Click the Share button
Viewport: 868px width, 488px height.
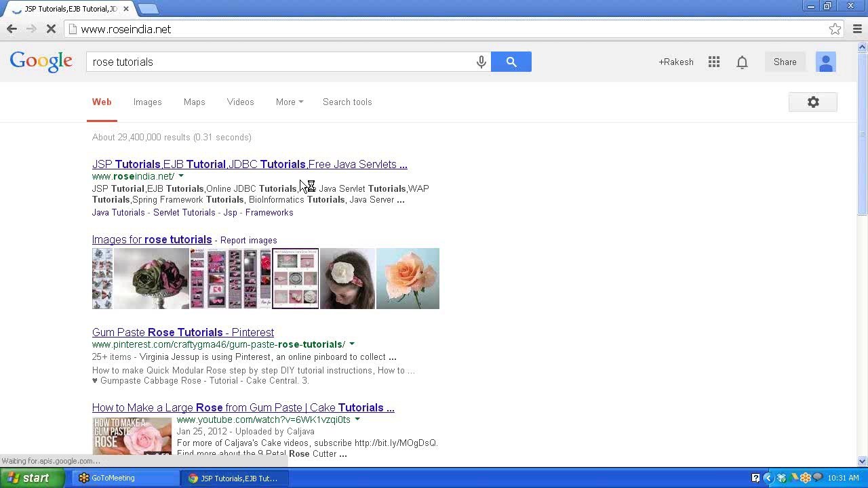pos(785,62)
